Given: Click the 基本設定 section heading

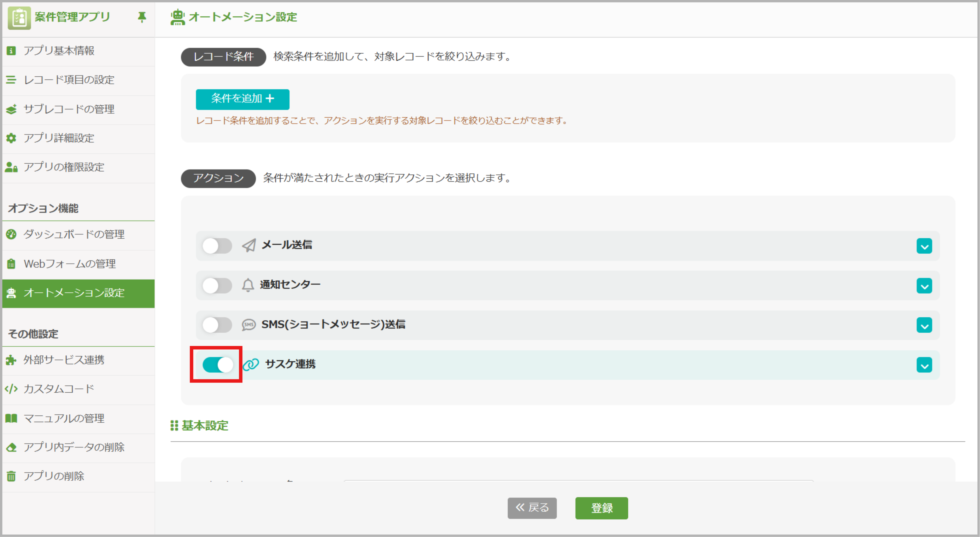Looking at the screenshot, I should click(205, 426).
